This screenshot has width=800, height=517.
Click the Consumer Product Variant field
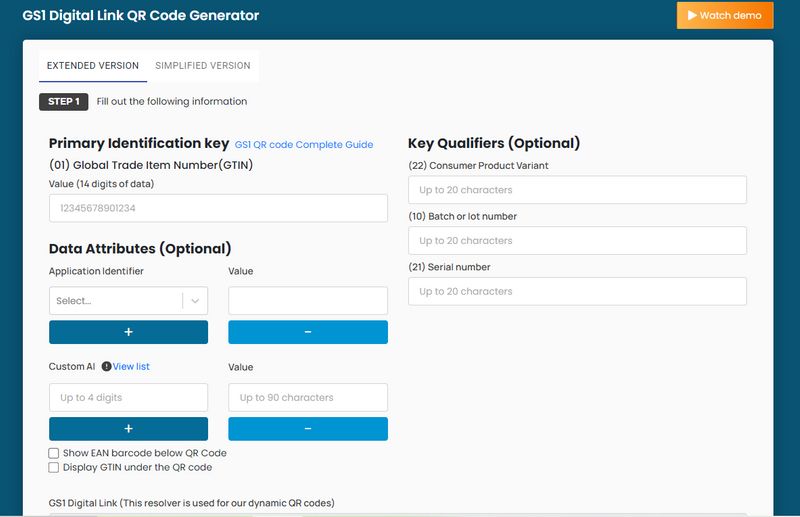click(x=577, y=190)
